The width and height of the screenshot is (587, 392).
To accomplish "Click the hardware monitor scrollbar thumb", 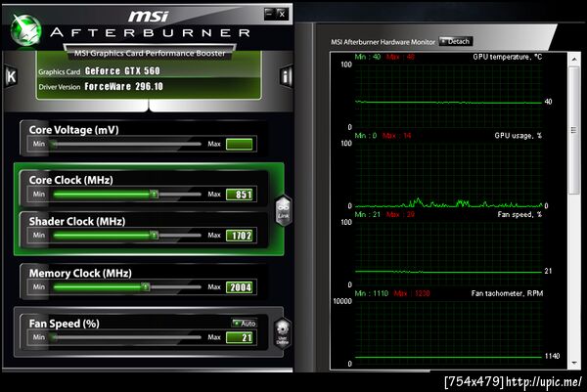I will coord(574,130).
